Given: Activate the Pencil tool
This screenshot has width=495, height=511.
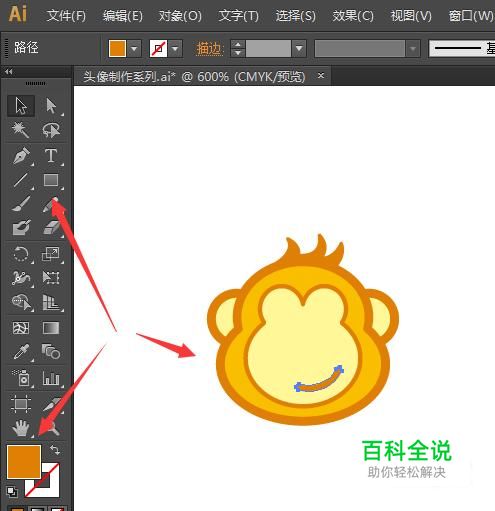Looking at the screenshot, I should 51,204.
